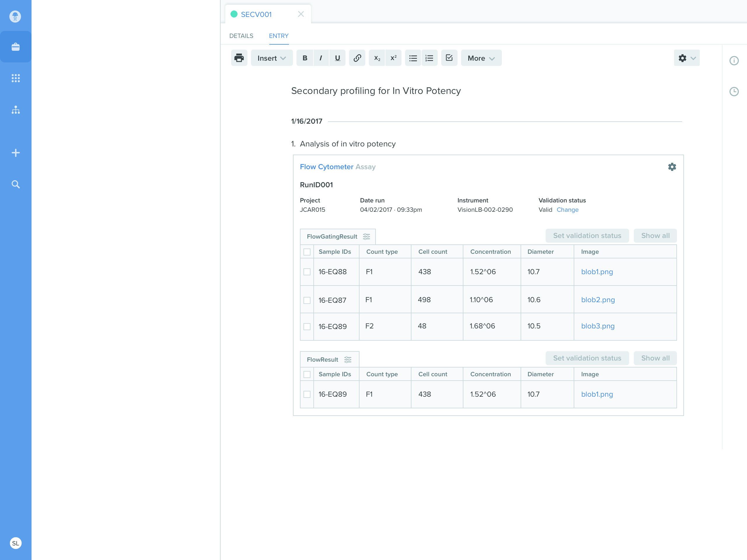Open the hierarchy organization icon

tap(15, 110)
